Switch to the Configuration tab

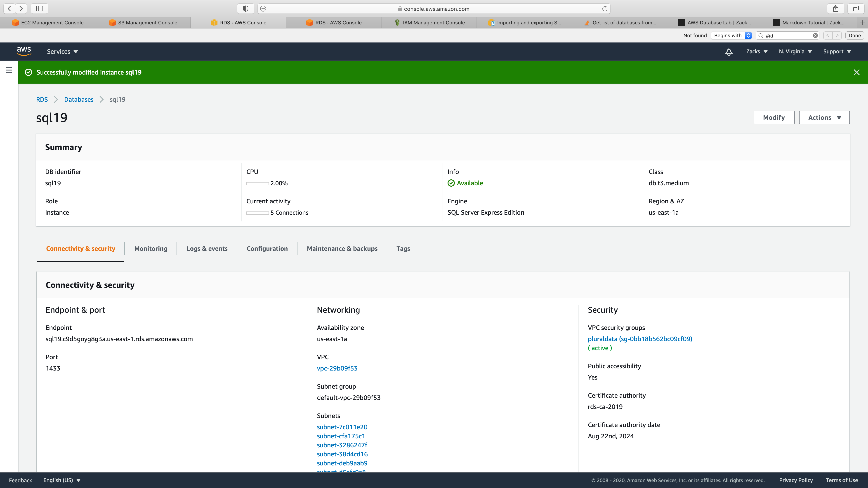(267, 249)
